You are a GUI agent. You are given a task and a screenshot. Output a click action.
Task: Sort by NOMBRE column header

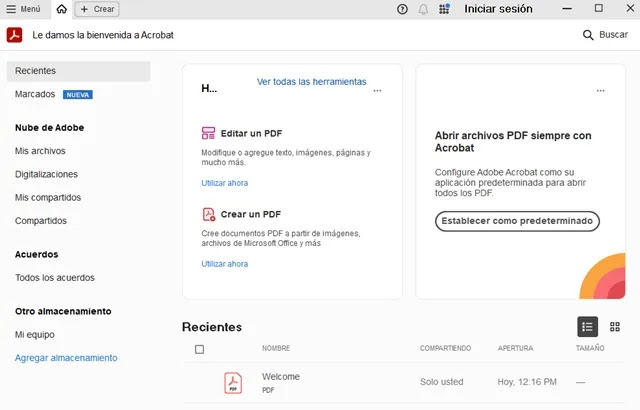coord(276,348)
